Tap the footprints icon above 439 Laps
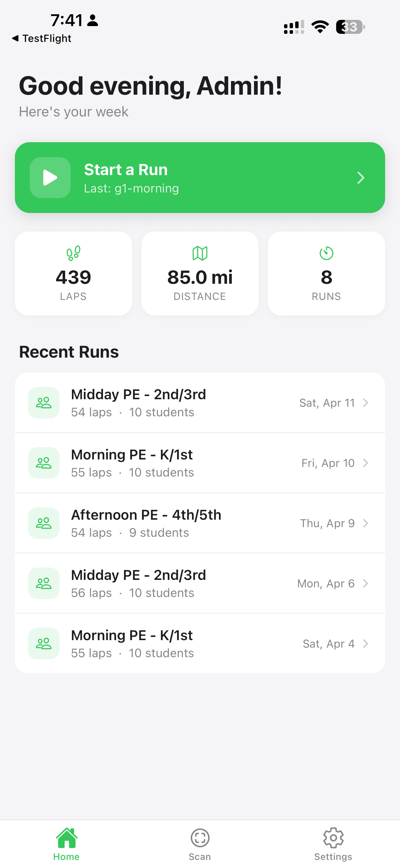Image resolution: width=400 pixels, height=868 pixels. point(73,253)
